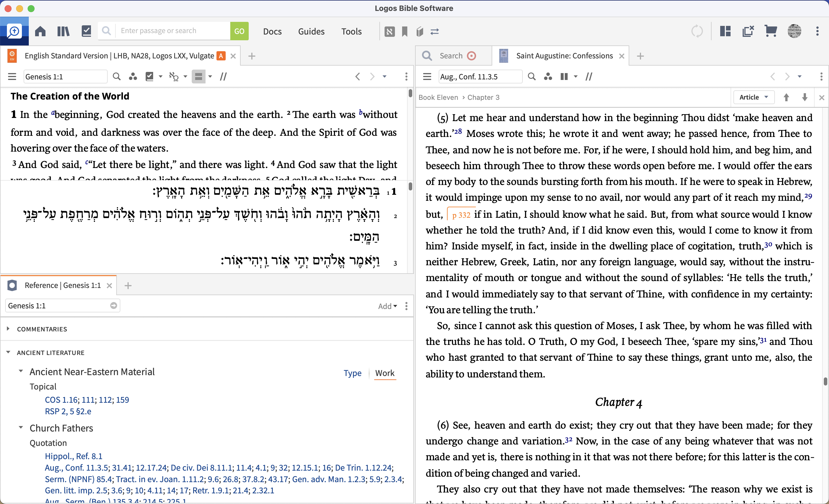Select Work grouping option
The width and height of the screenshot is (829, 504).
pos(385,373)
